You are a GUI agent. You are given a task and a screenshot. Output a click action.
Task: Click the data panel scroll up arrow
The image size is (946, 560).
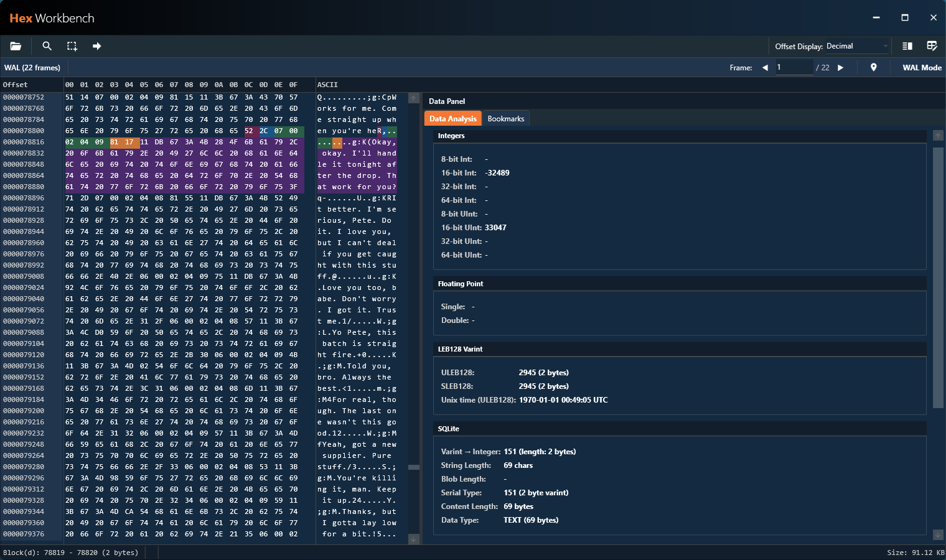(939, 136)
